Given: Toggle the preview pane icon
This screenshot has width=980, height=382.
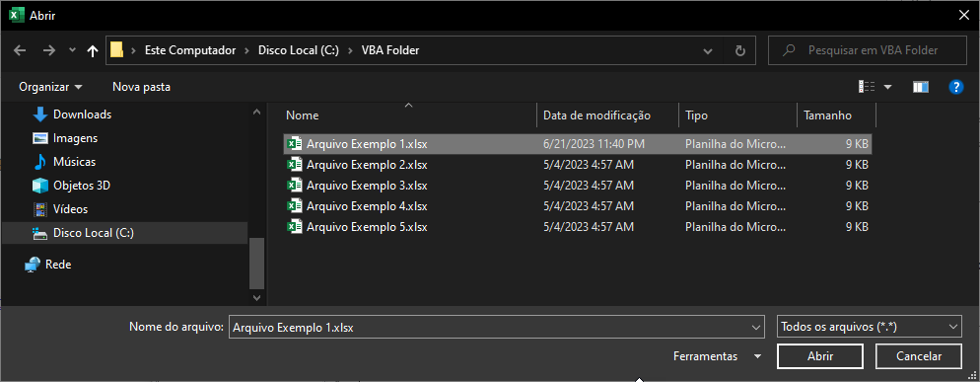Looking at the screenshot, I should [x=920, y=87].
